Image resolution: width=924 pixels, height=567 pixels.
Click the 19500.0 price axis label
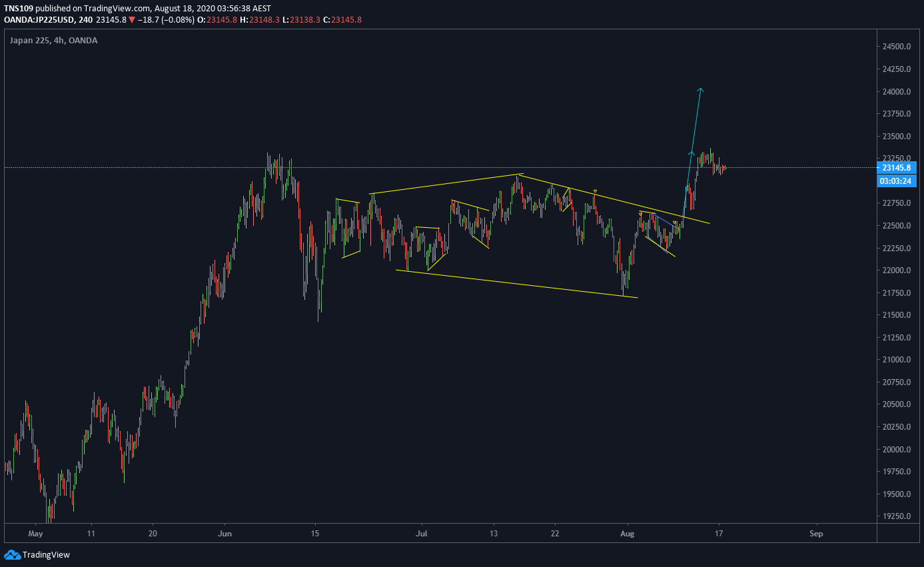click(x=897, y=494)
